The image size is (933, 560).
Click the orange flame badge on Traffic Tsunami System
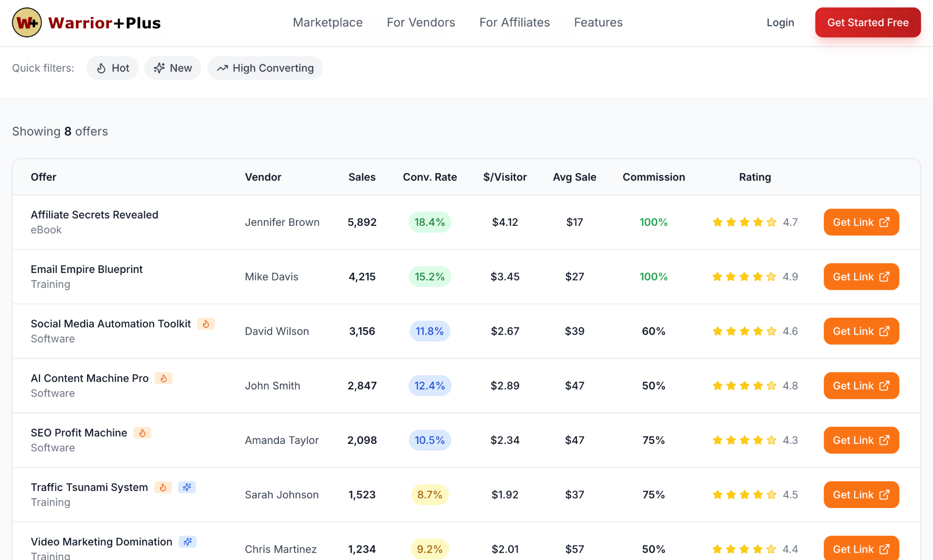[163, 487]
